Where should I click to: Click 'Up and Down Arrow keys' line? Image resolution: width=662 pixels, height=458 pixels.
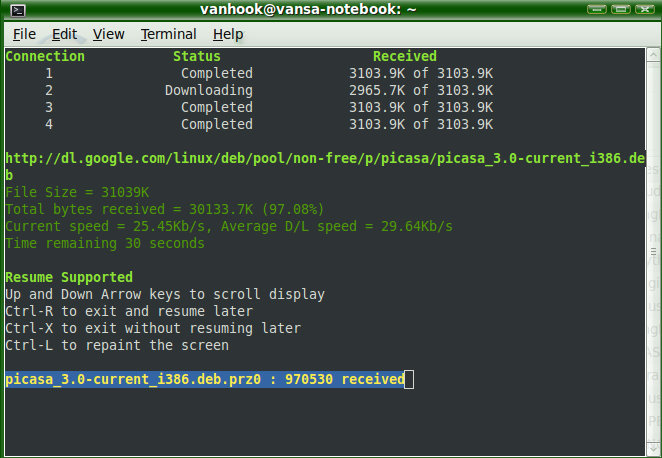point(165,294)
